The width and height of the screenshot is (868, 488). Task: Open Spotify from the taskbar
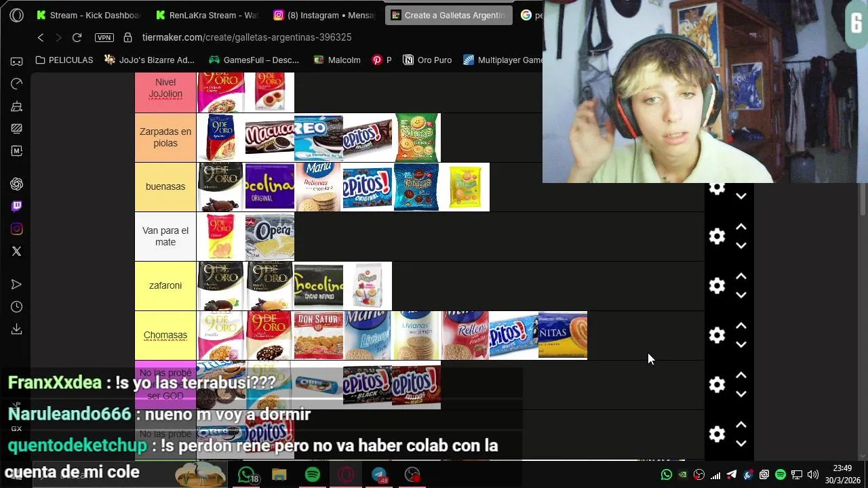coord(313,474)
